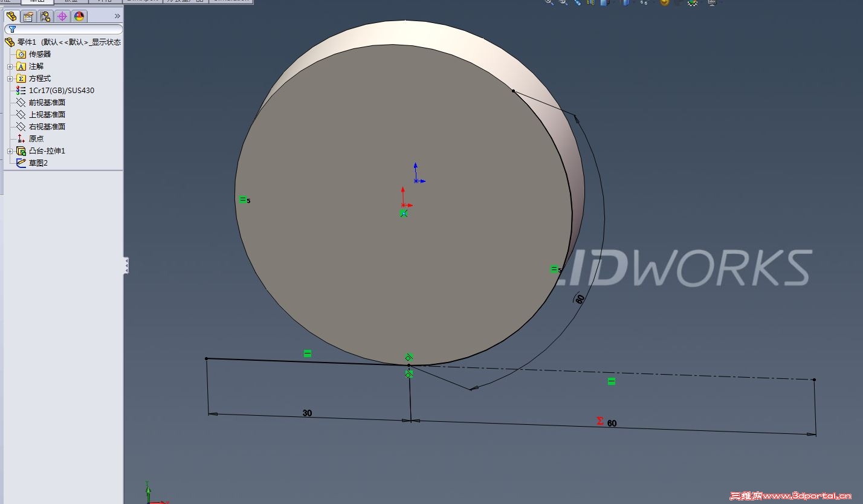Open the DimXpertManager tab
Screen dimensions: 863x504
(62, 16)
